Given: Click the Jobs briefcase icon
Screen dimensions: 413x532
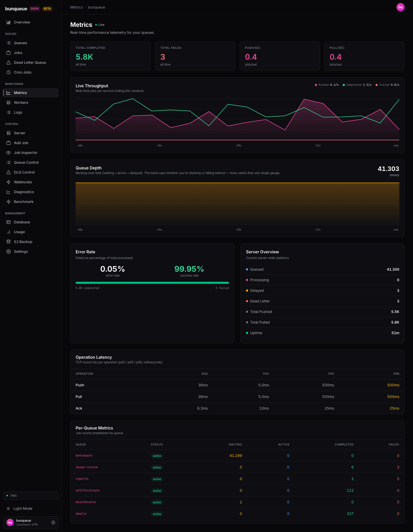Looking at the screenshot, I should tap(9, 53).
